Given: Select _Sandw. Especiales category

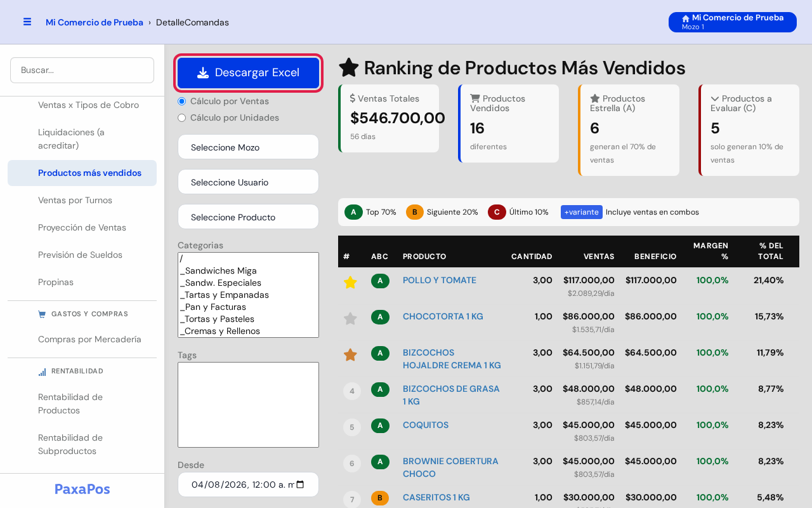Looking at the screenshot, I should (248, 283).
